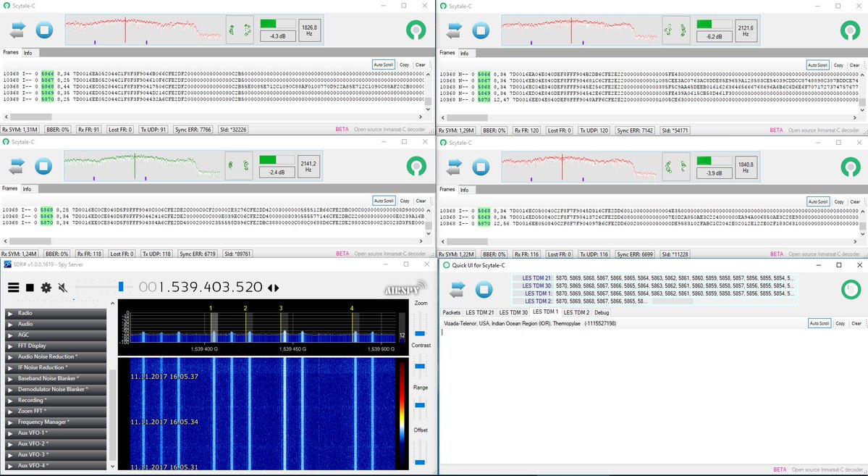Expand the FFT Display panel
The image size is (868, 476).
pyautogui.click(x=55, y=346)
